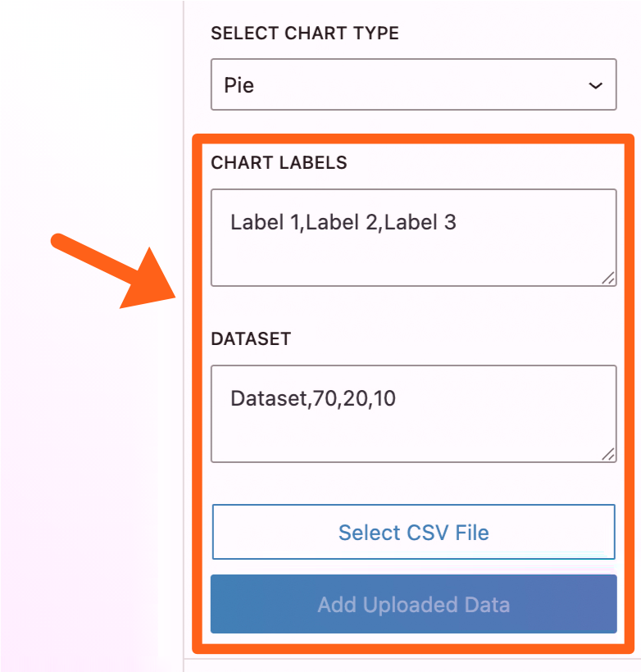641x672 pixels.
Task: Click the value 10 in the dataset field
Action: 384,399
